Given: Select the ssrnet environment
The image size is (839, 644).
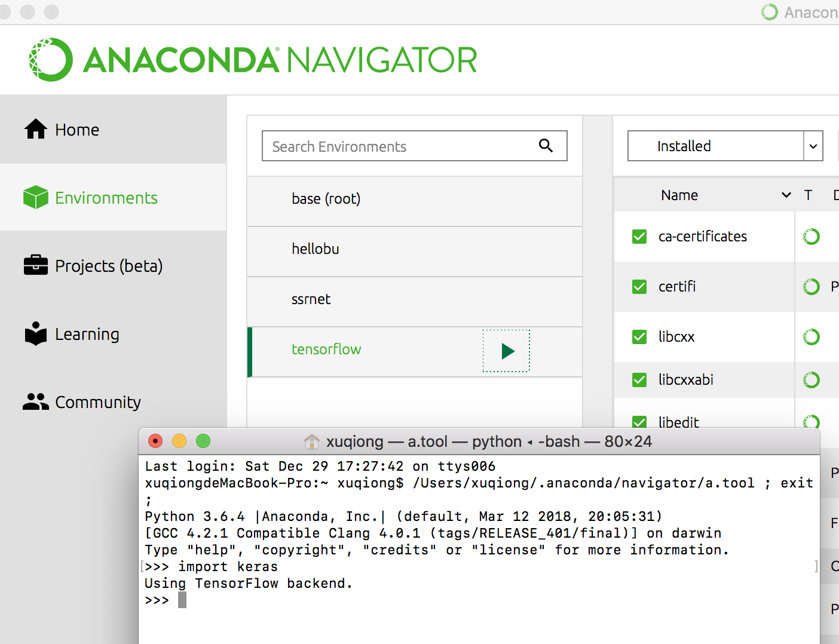Looking at the screenshot, I should point(415,302).
